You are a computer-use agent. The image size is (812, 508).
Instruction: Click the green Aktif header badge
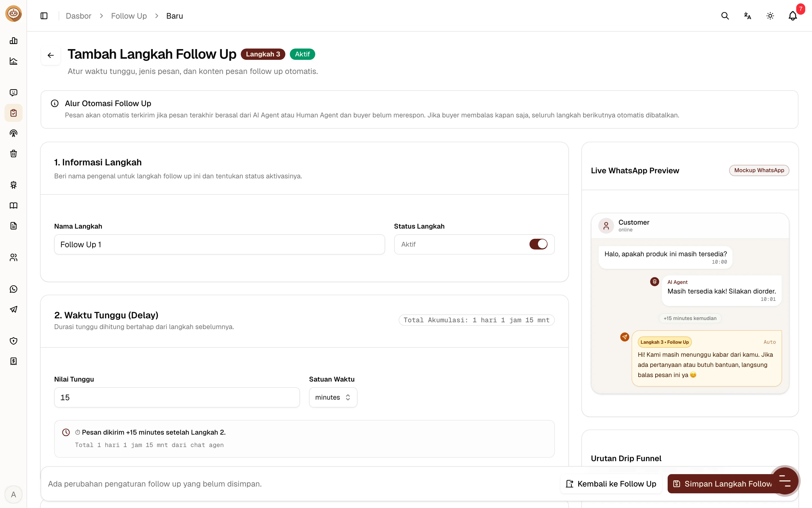click(x=302, y=54)
